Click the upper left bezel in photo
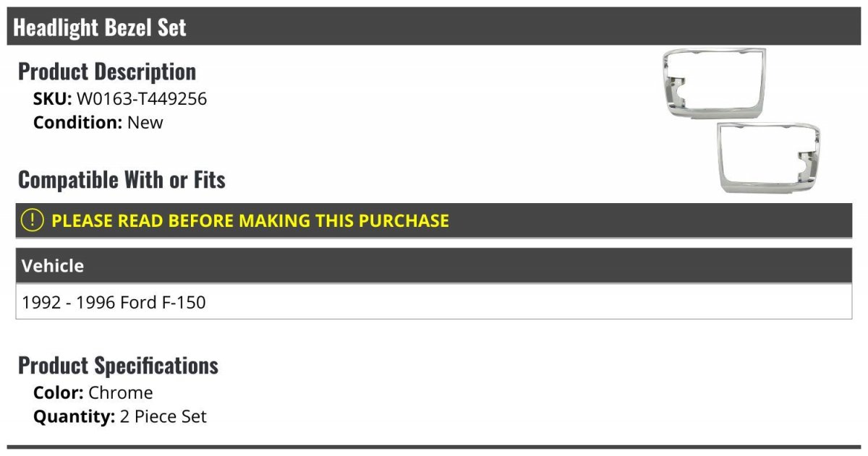The height and width of the screenshot is (456, 868). click(x=713, y=84)
